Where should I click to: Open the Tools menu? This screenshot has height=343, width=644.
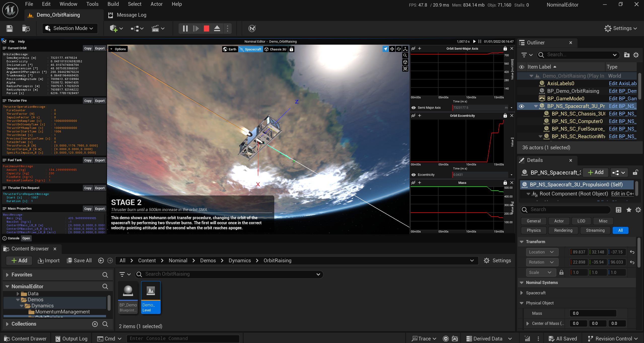point(92,4)
